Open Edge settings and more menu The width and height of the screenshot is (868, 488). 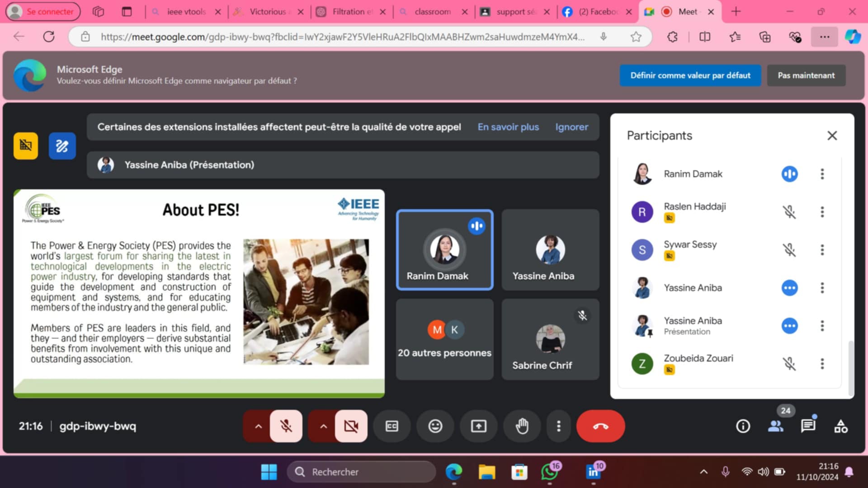click(824, 37)
